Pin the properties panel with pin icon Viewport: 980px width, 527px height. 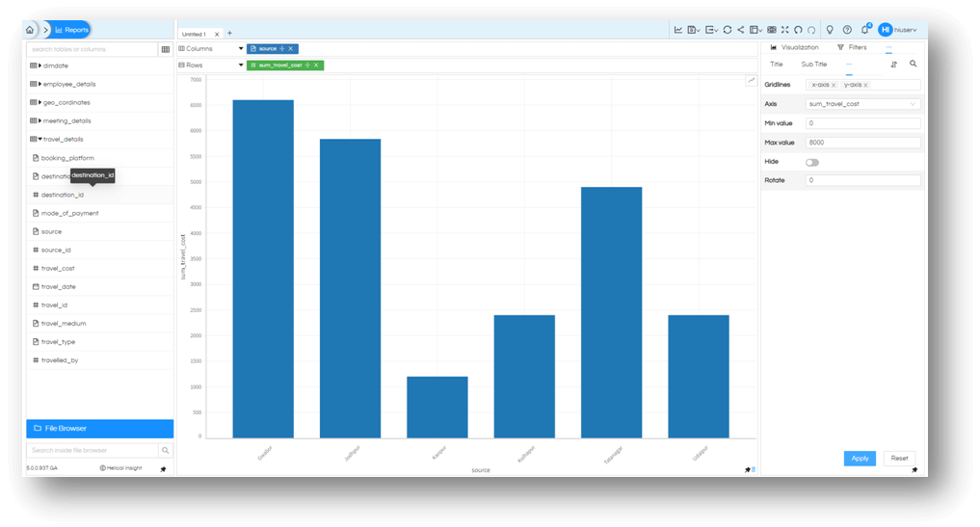point(914,470)
